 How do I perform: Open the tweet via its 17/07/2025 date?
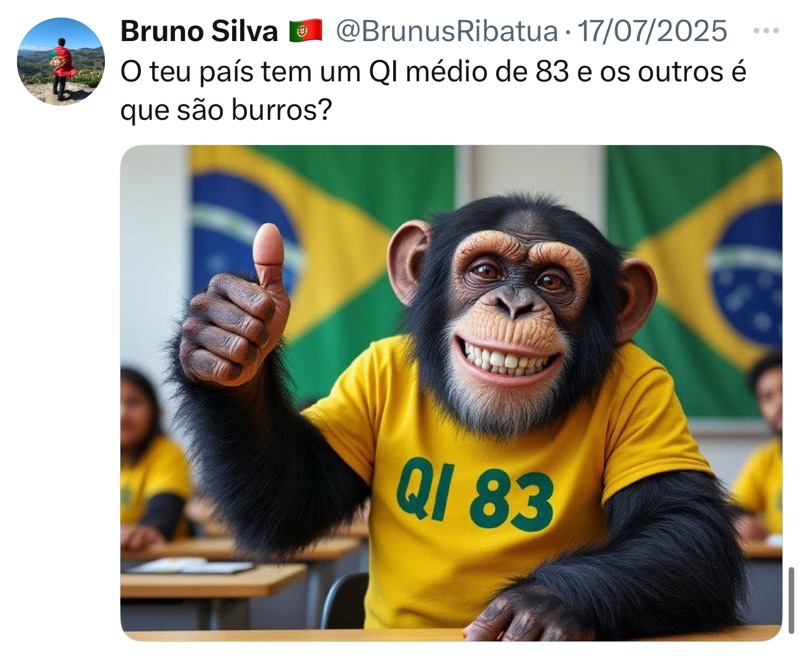tap(652, 31)
